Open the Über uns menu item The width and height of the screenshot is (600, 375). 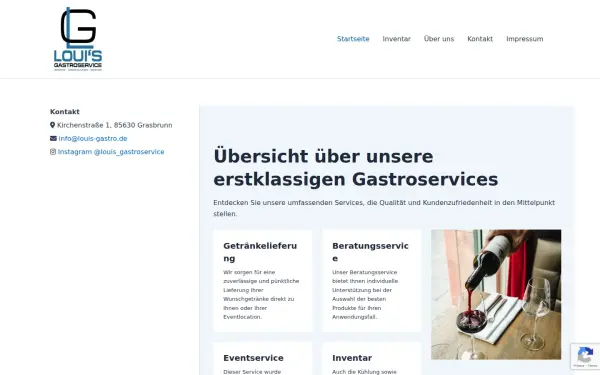(x=439, y=39)
